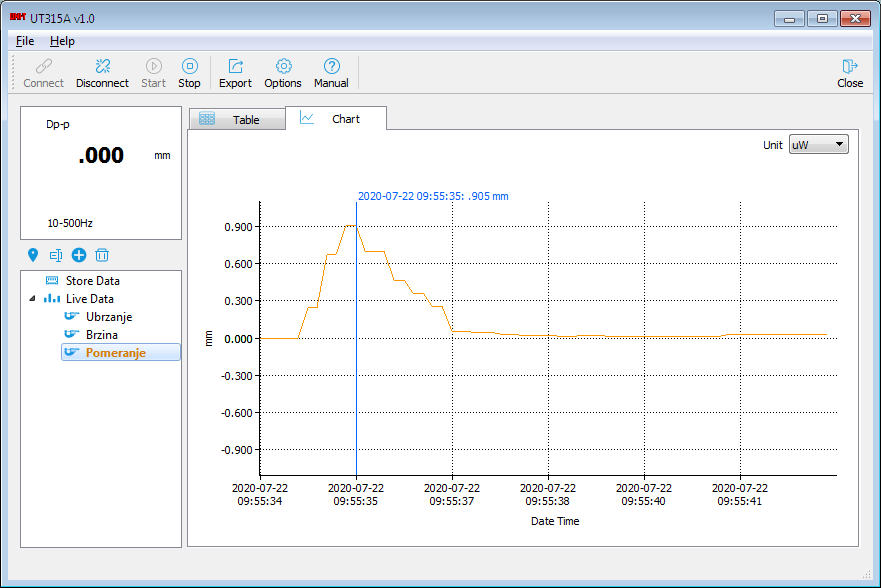
Task: Collapse the Live Data tree node
Action: click(x=31, y=299)
